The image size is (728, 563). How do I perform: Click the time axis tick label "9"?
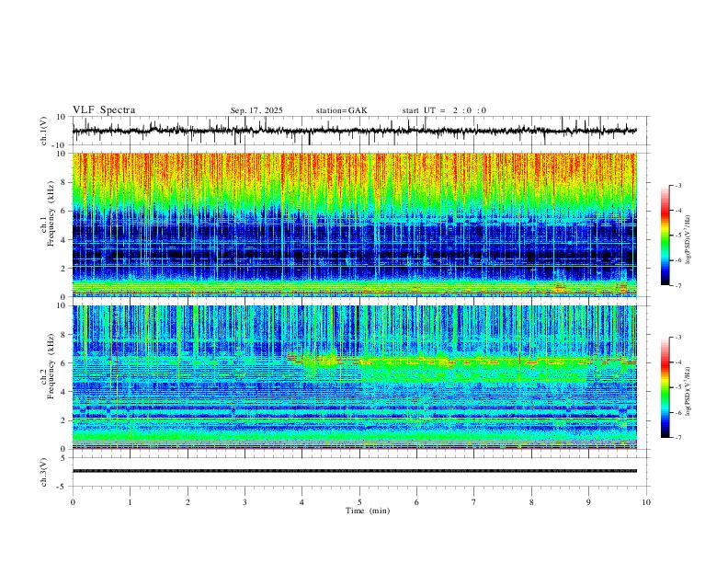(588, 502)
